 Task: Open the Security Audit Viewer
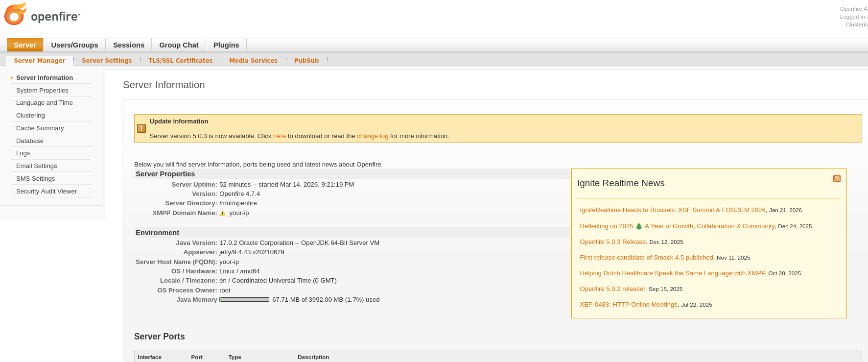[47, 192]
